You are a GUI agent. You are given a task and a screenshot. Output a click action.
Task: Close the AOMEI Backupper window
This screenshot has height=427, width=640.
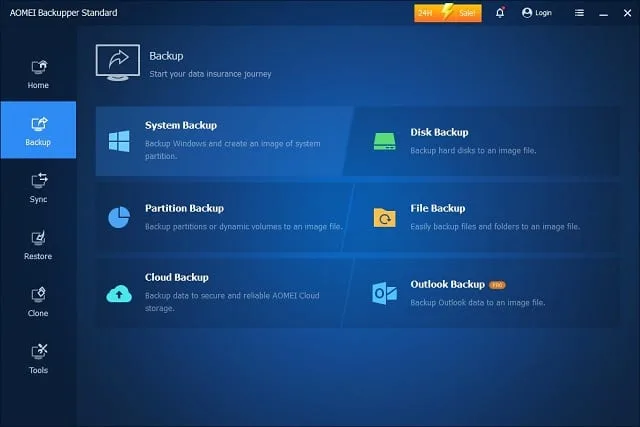tap(627, 13)
